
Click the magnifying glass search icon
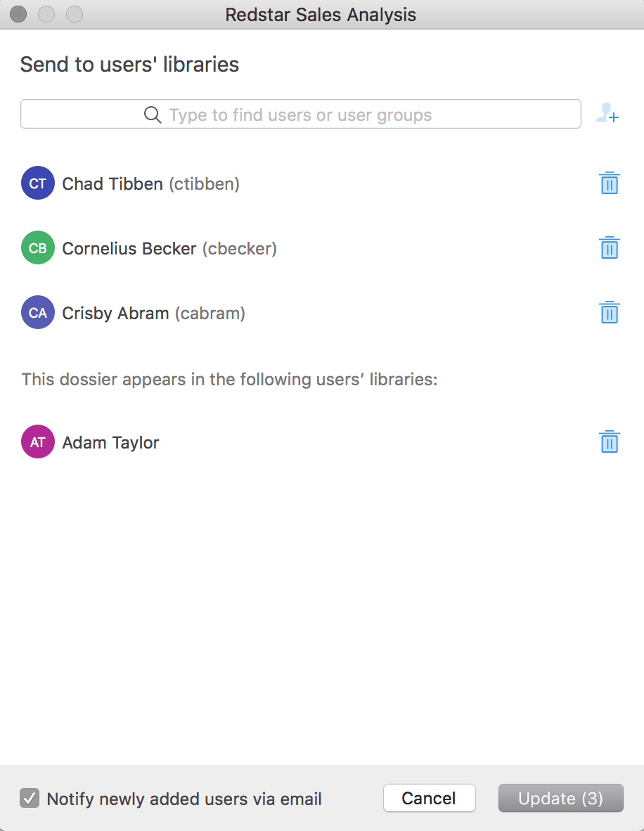tap(153, 115)
